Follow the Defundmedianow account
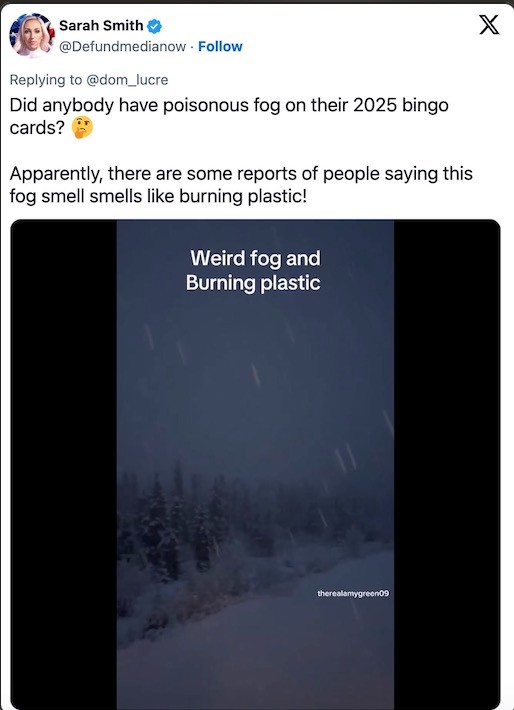 click(220, 46)
